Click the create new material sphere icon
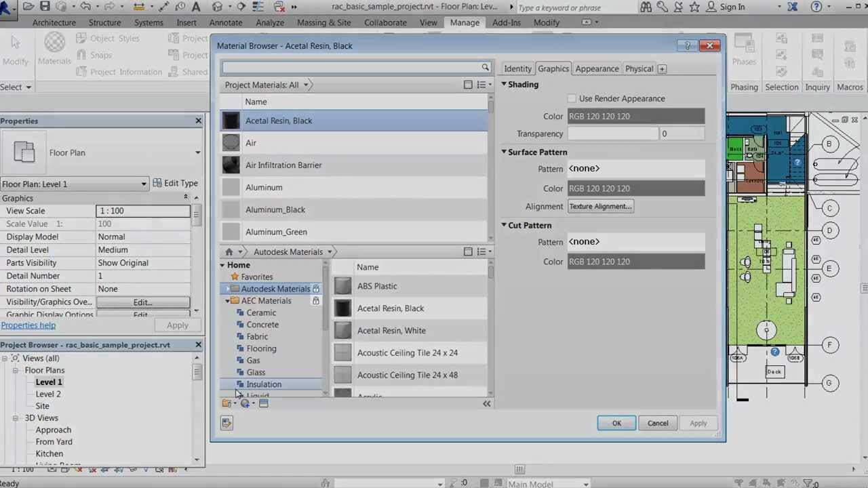868x488 pixels. click(247, 403)
